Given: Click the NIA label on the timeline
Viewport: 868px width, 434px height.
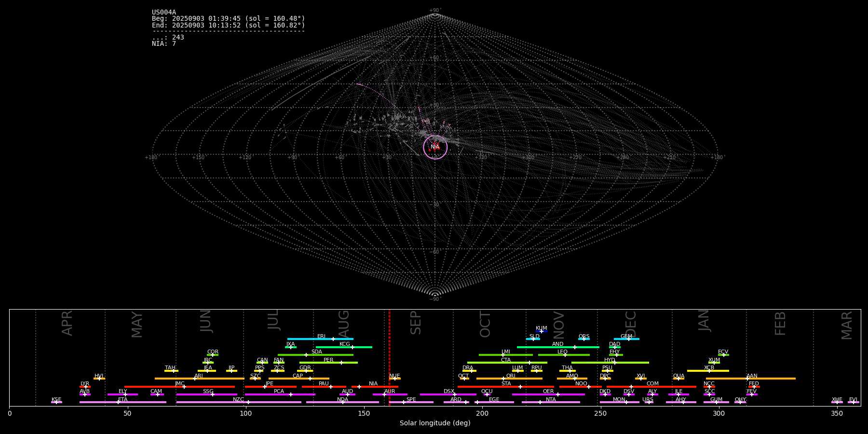Looking at the screenshot, I should (373, 384).
